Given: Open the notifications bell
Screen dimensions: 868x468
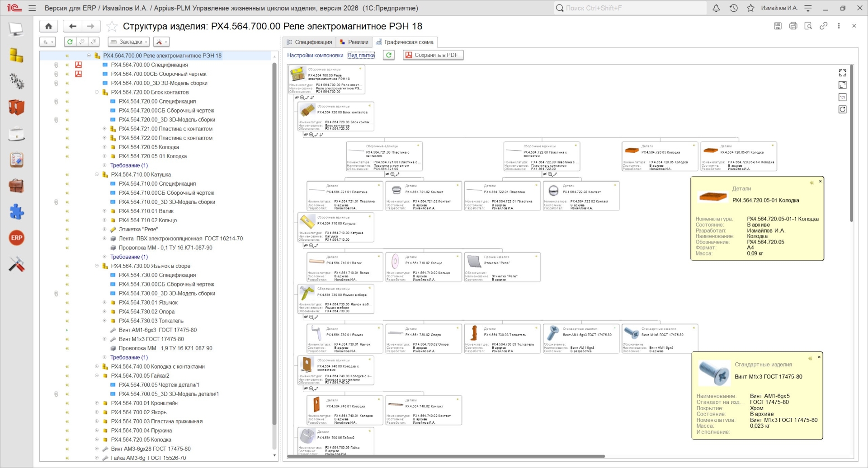Looking at the screenshot, I should click(x=716, y=8).
